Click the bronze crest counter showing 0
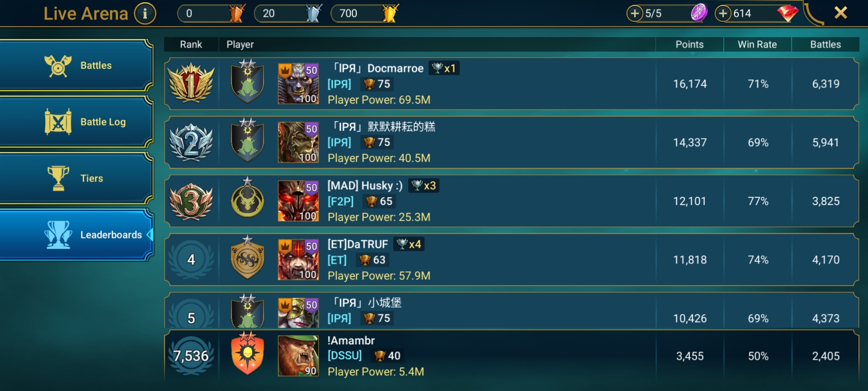This screenshot has width=868, height=391. pyautogui.click(x=212, y=13)
